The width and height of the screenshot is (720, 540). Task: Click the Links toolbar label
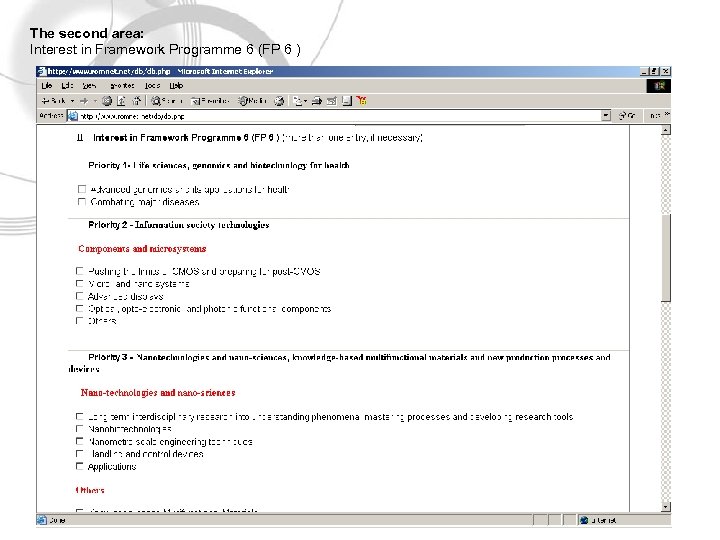pos(655,116)
